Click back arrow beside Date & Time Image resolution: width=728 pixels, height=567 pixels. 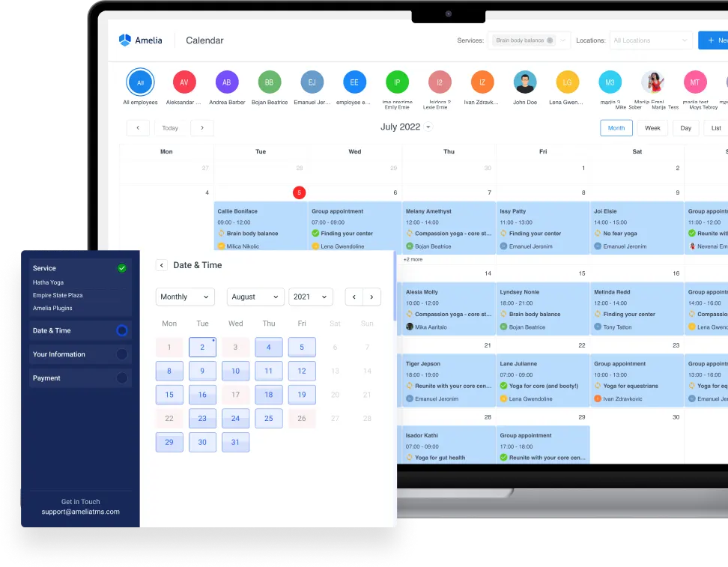coord(162,265)
